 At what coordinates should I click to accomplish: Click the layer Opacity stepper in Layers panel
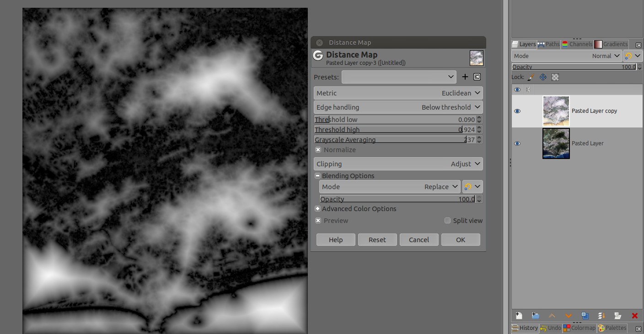click(x=639, y=67)
